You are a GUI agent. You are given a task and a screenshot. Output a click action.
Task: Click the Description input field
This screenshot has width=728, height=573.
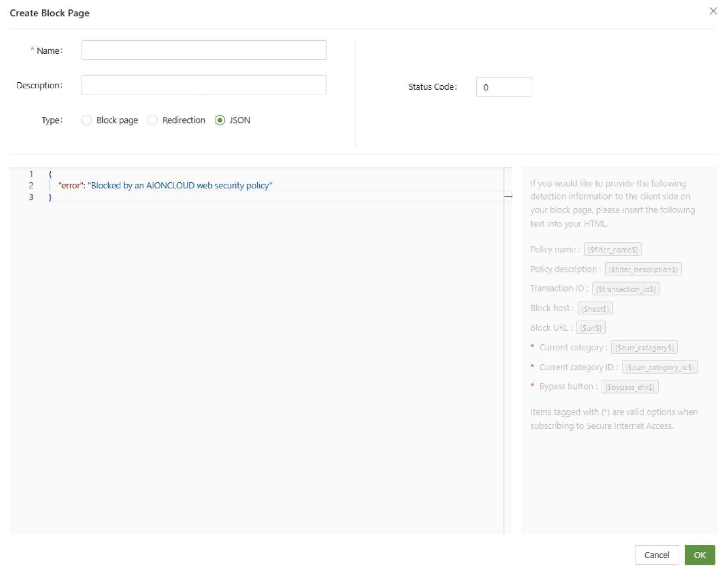tap(204, 85)
